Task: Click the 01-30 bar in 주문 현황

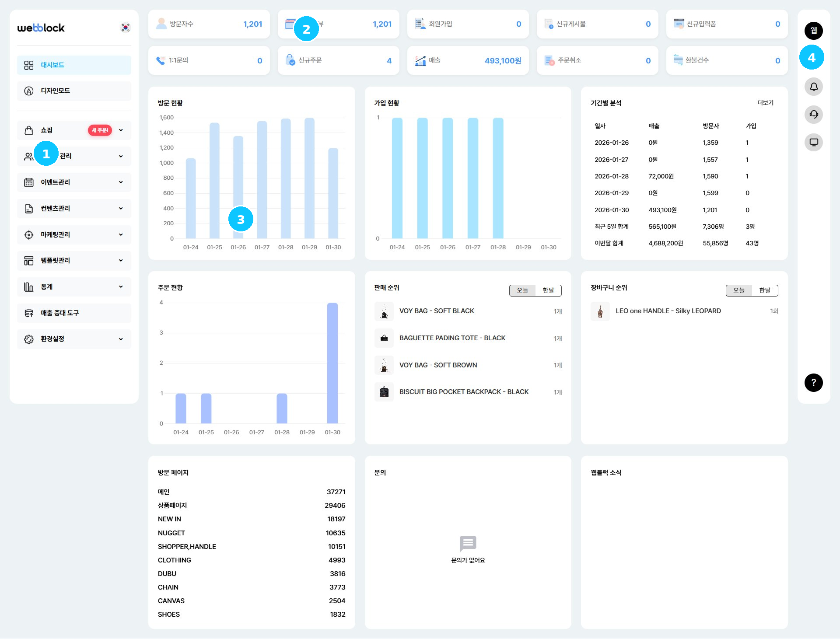Action: (x=332, y=363)
